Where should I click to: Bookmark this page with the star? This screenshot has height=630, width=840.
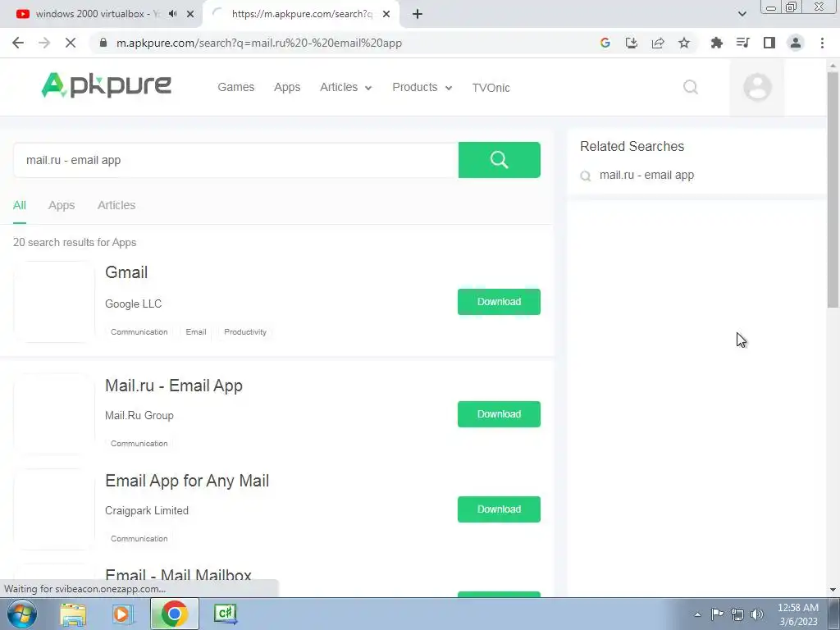[x=684, y=43]
